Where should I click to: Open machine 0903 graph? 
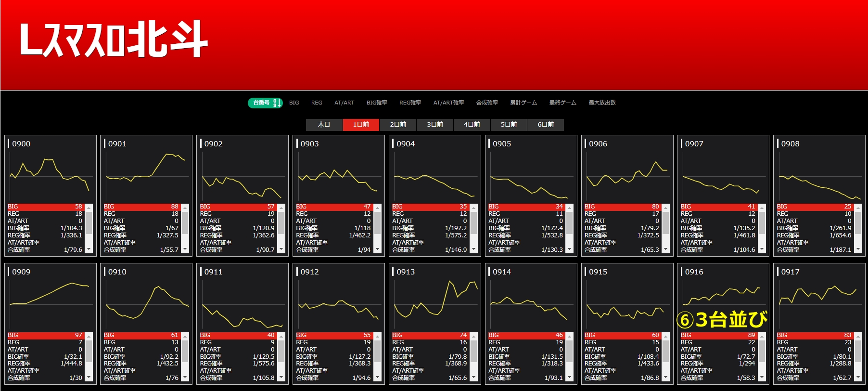[x=339, y=176]
